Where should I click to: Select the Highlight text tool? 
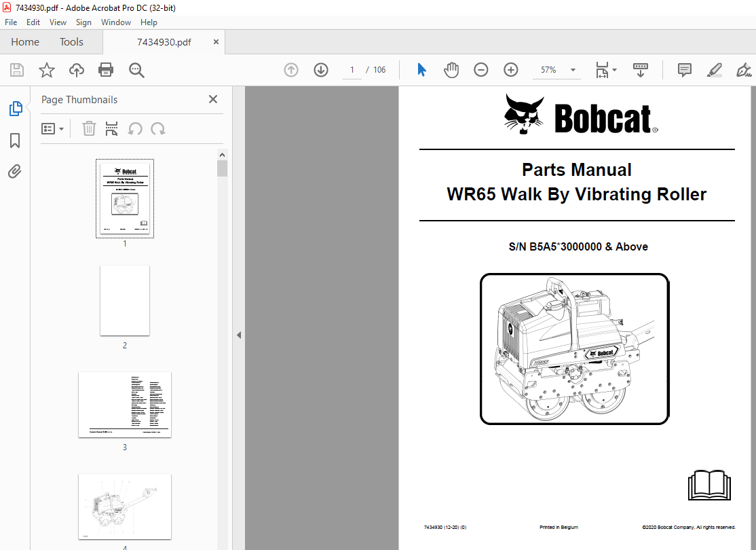pyautogui.click(x=714, y=70)
